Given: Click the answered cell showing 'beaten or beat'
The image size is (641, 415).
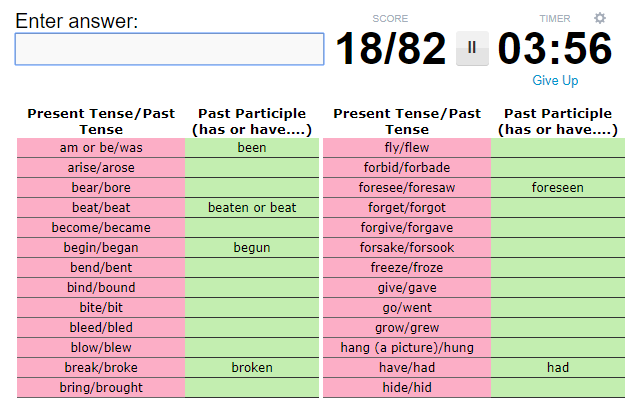Looking at the screenshot, I should point(252,208).
